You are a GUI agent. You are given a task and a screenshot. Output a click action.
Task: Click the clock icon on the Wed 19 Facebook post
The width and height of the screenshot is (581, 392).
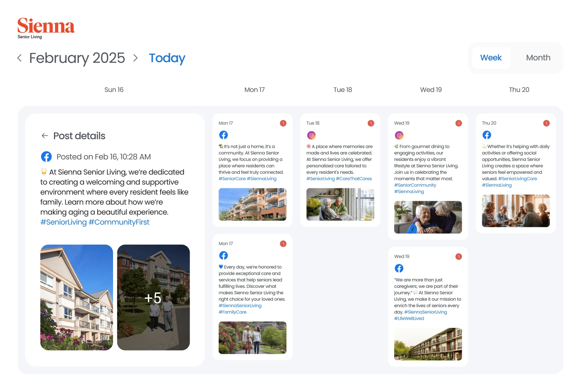point(459,257)
